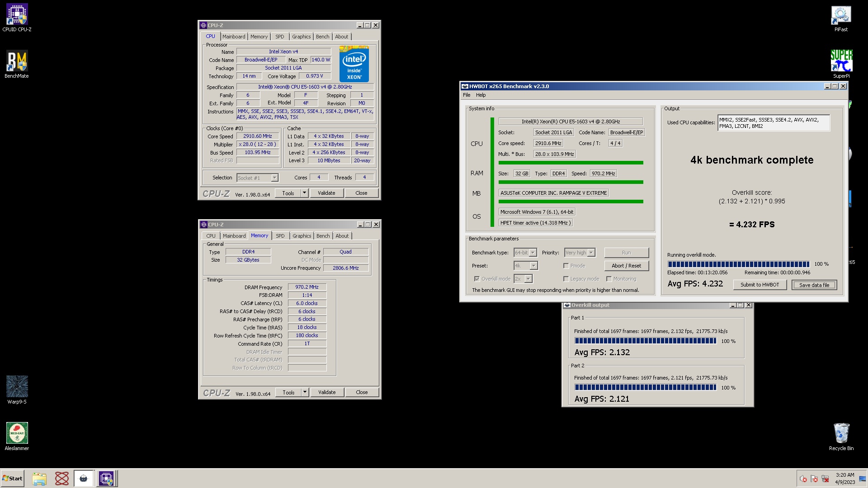Click the Part 1 progress bar
868x488 pixels.
(x=646, y=341)
